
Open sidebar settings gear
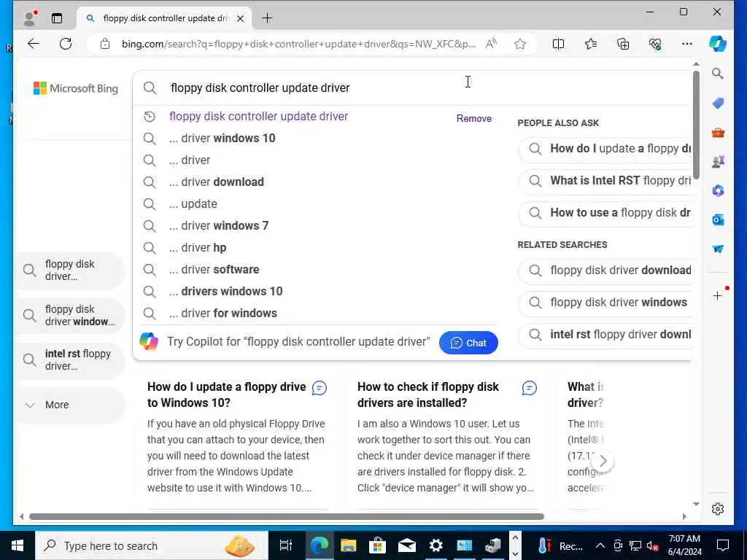click(x=718, y=508)
